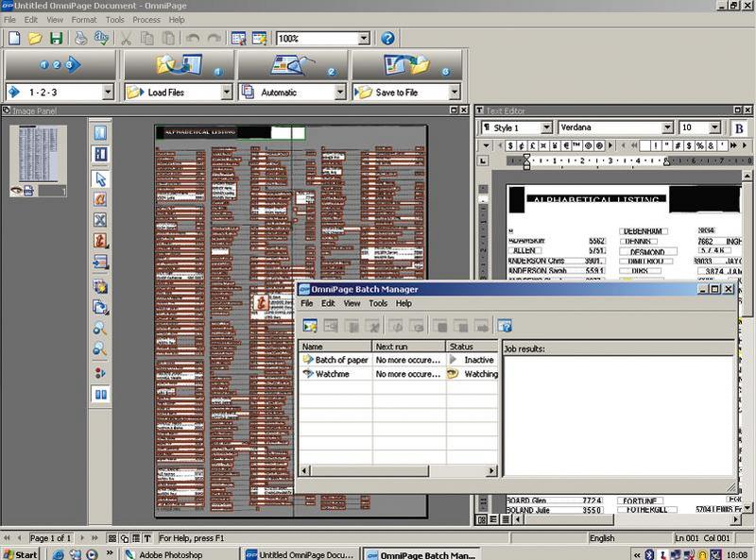
Task: Click the zoom out magnifier tool below it
Action: [x=100, y=348]
